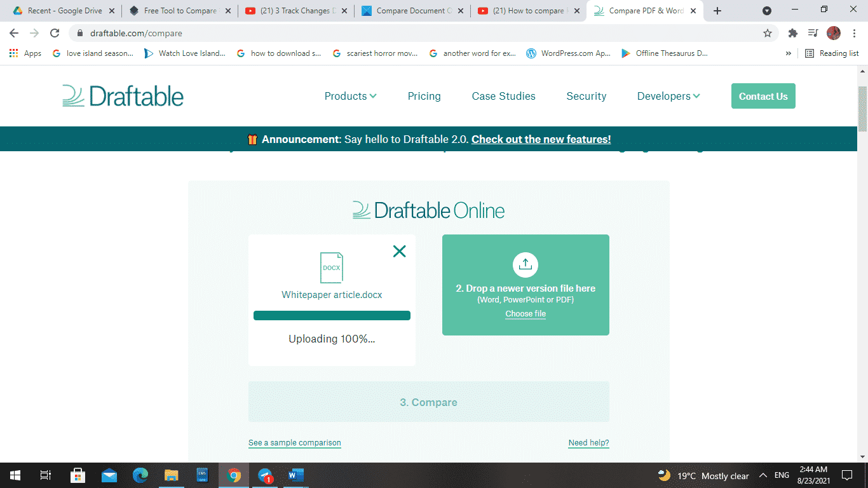Close the 3 Track Changes YouTube tab

coord(344,11)
